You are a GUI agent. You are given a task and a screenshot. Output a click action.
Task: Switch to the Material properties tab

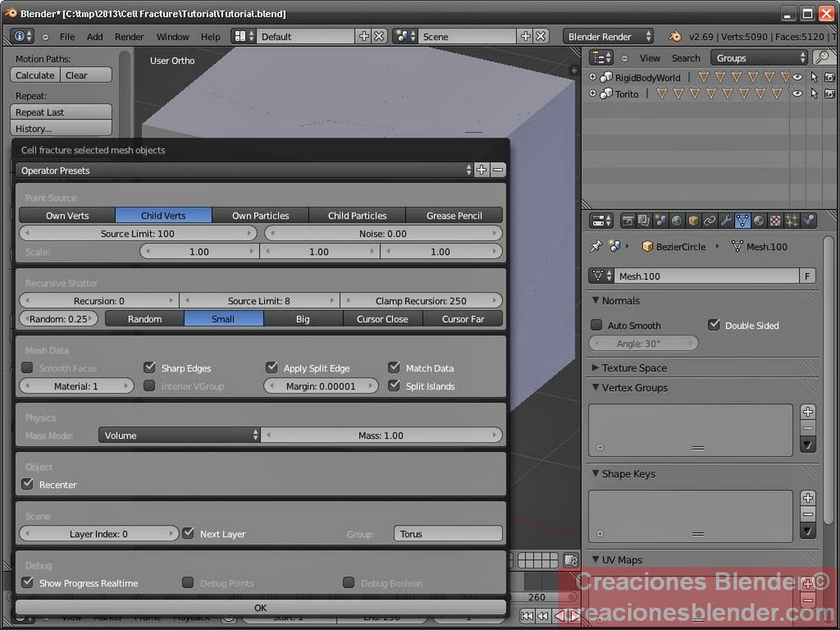[x=759, y=220]
